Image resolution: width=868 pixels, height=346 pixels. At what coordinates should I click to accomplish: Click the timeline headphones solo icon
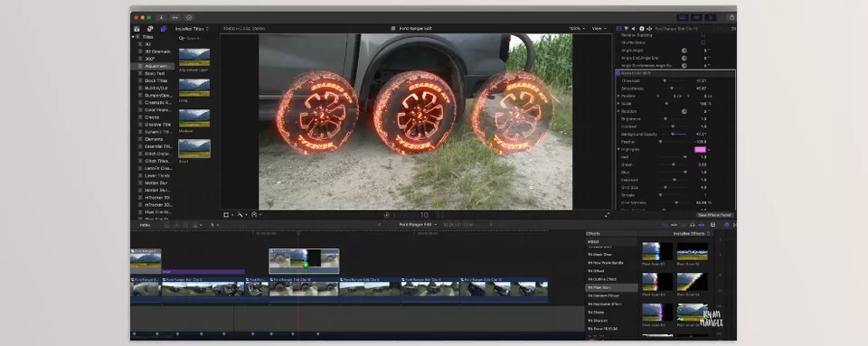pos(693,225)
